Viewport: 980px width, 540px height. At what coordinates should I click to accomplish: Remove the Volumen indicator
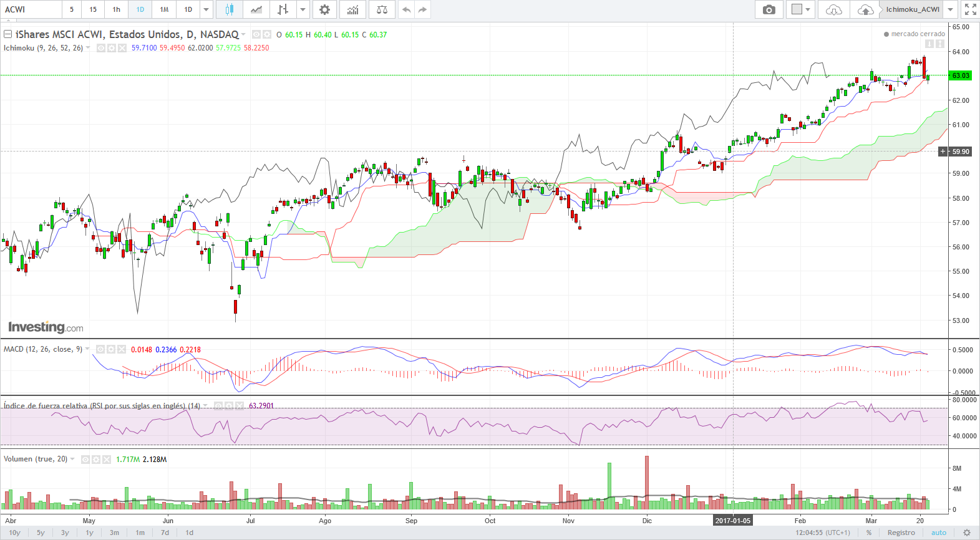tap(107, 459)
